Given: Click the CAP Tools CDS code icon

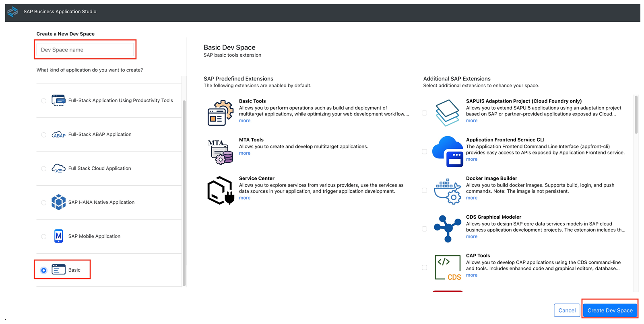Looking at the screenshot, I should 448,267.
